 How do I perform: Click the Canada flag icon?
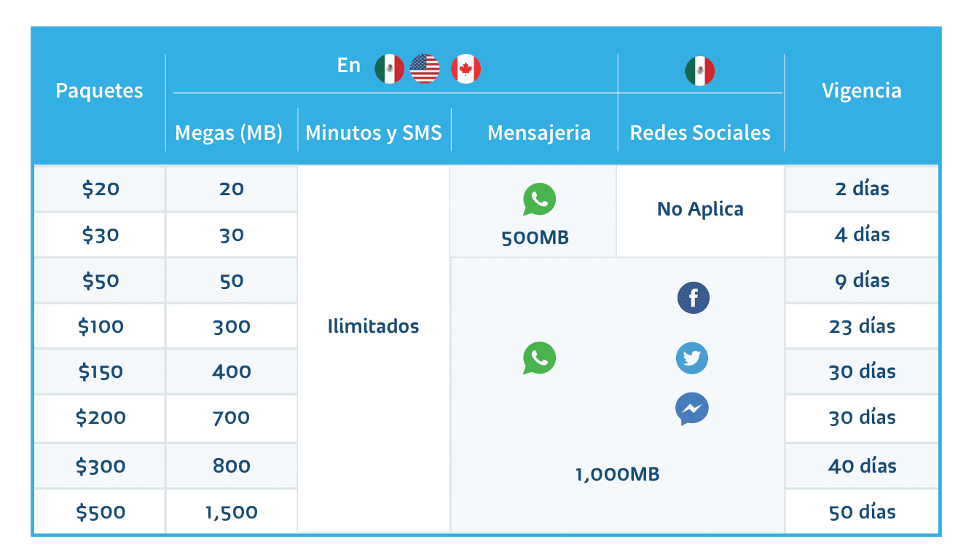[x=466, y=69]
